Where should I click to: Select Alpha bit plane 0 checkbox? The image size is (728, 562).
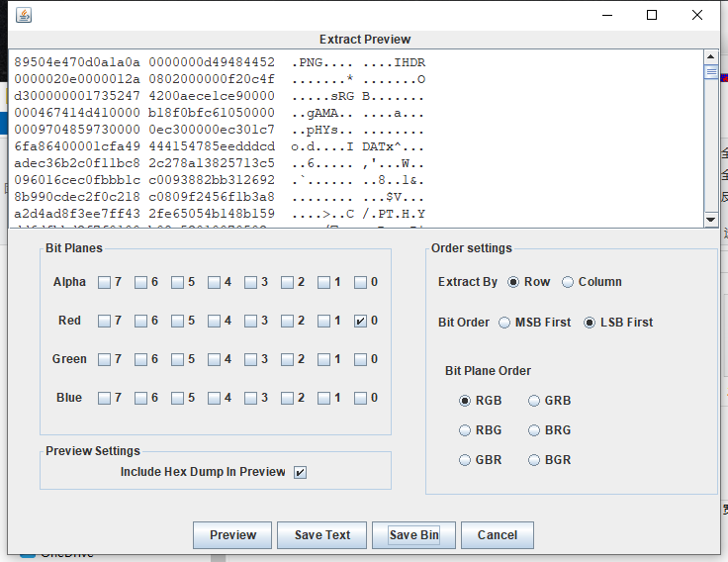360,282
